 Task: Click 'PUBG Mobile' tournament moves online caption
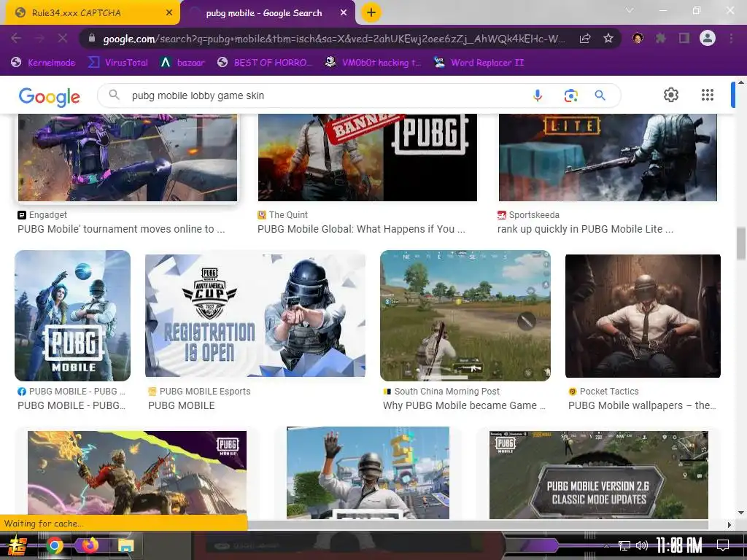pos(121,229)
